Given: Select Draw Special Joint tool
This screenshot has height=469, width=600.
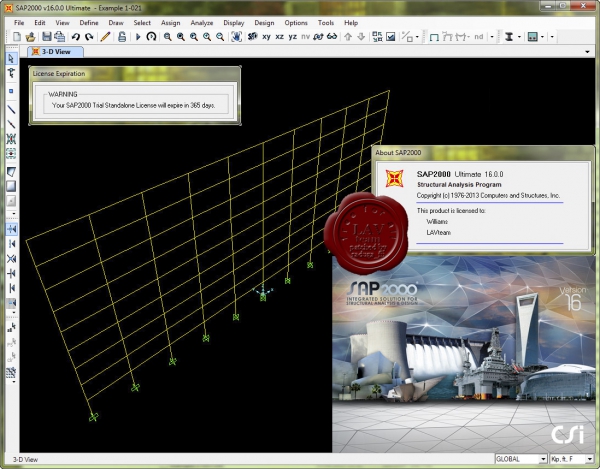Looking at the screenshot, I should [x=11, y=91].
